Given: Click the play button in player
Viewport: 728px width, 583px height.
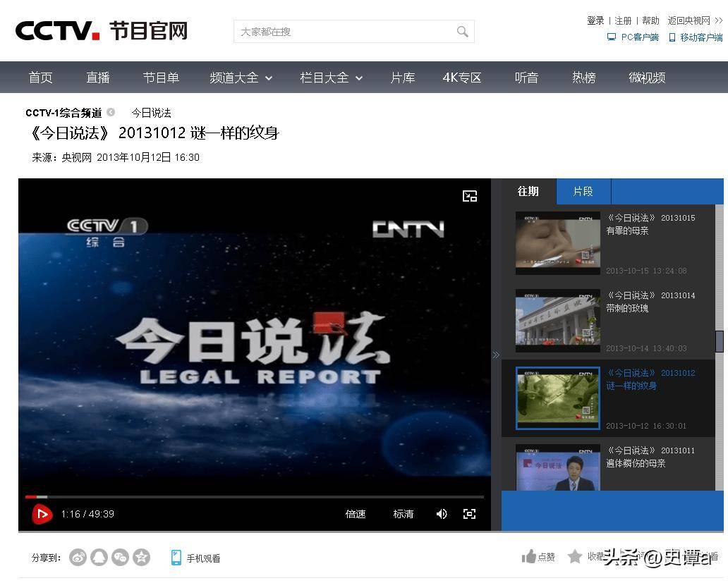Looking at the screenshot, I should pyautogui.click(x=42, y=514).
